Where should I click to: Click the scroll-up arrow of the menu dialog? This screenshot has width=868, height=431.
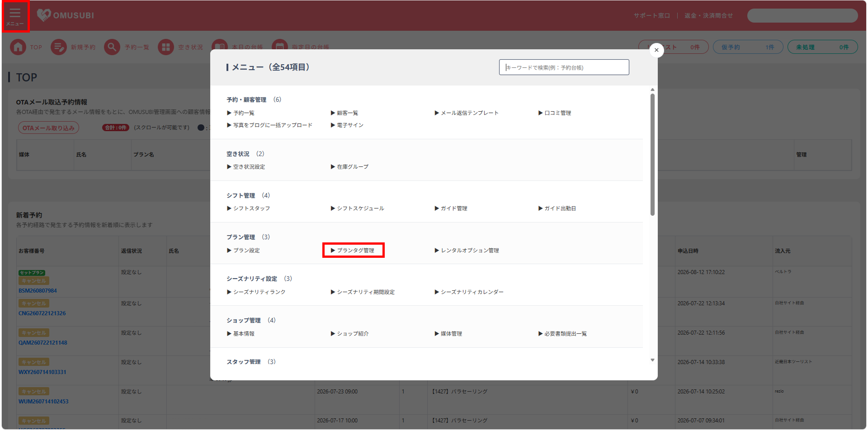(x=652, y=90)
